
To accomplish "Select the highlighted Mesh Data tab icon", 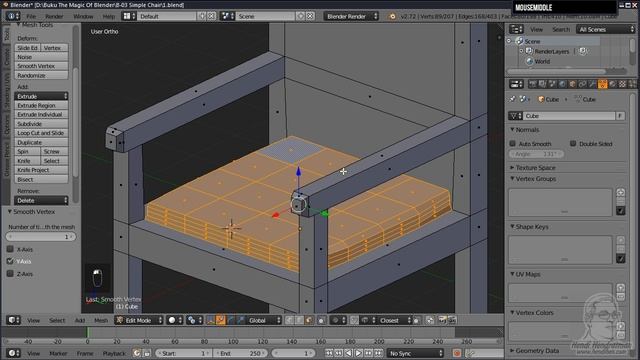I will [602, 84].
